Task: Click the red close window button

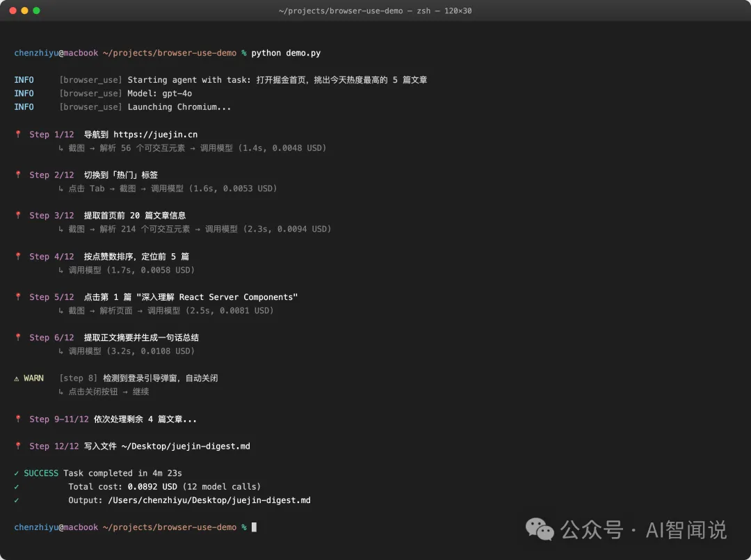Action: 13,10
